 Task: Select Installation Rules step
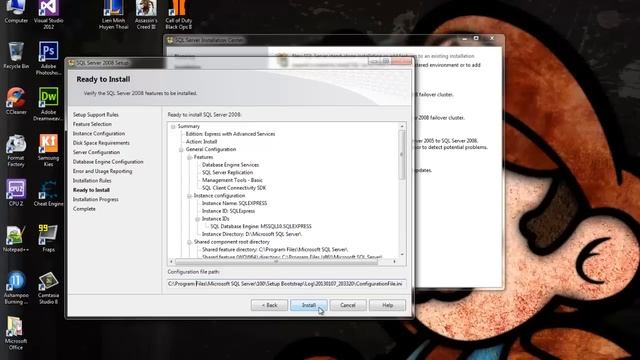point(92,180)
